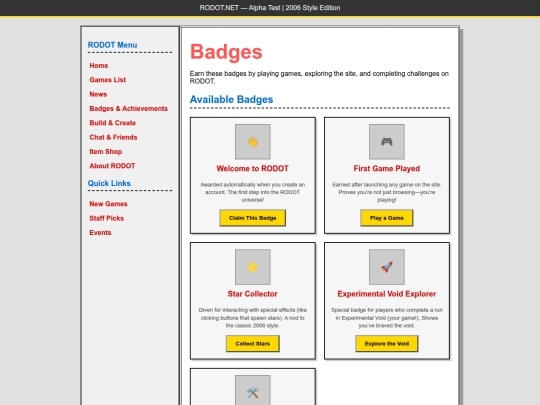
Task: Go to Games List
Action: click(108, 80)
